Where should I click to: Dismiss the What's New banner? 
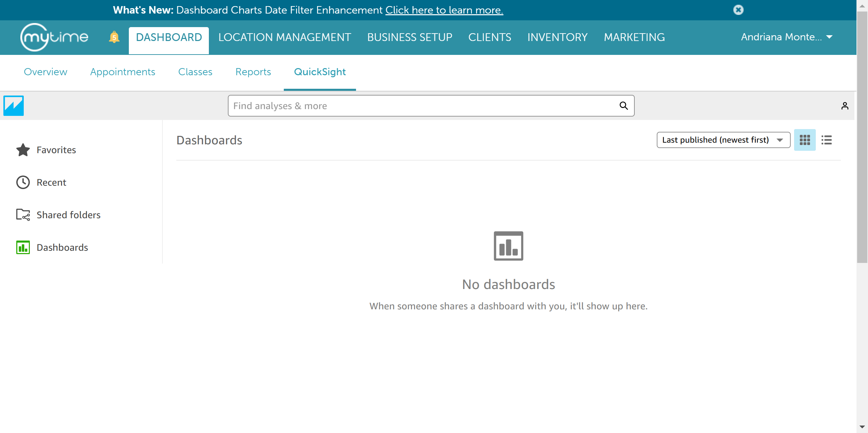click(738, 10)
